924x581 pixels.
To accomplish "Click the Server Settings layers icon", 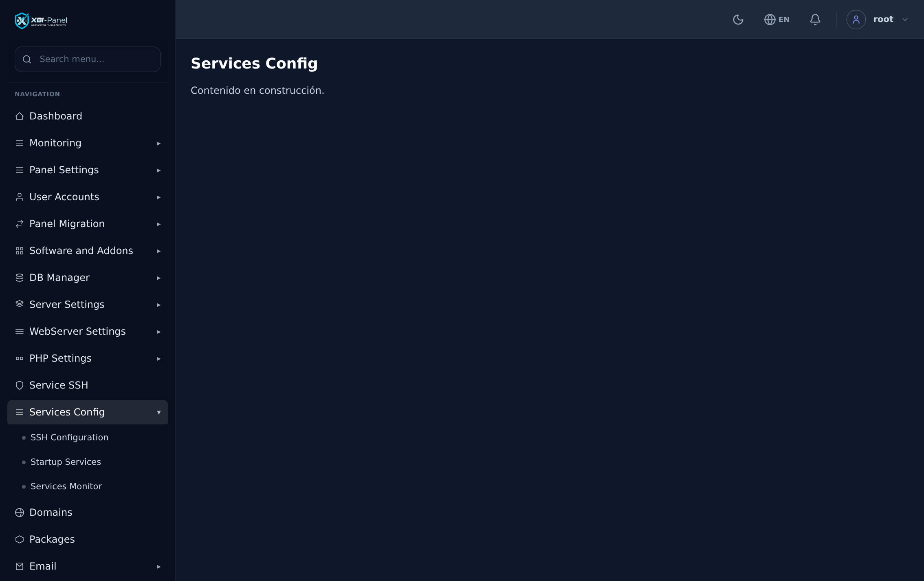I will pos(20,305).
